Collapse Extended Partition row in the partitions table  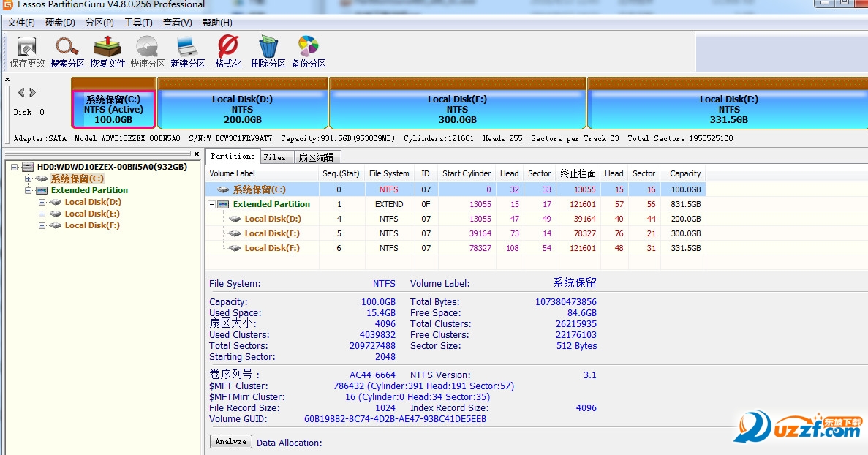211,204
